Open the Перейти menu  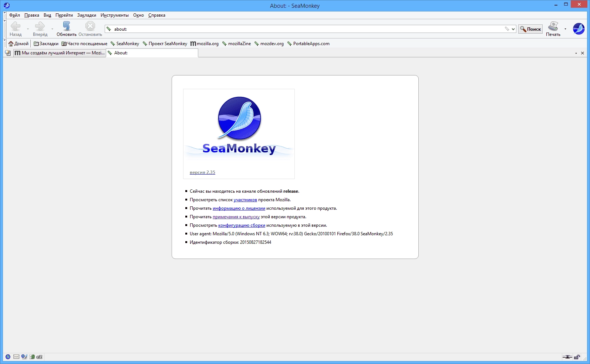click(x=64, y=15)
